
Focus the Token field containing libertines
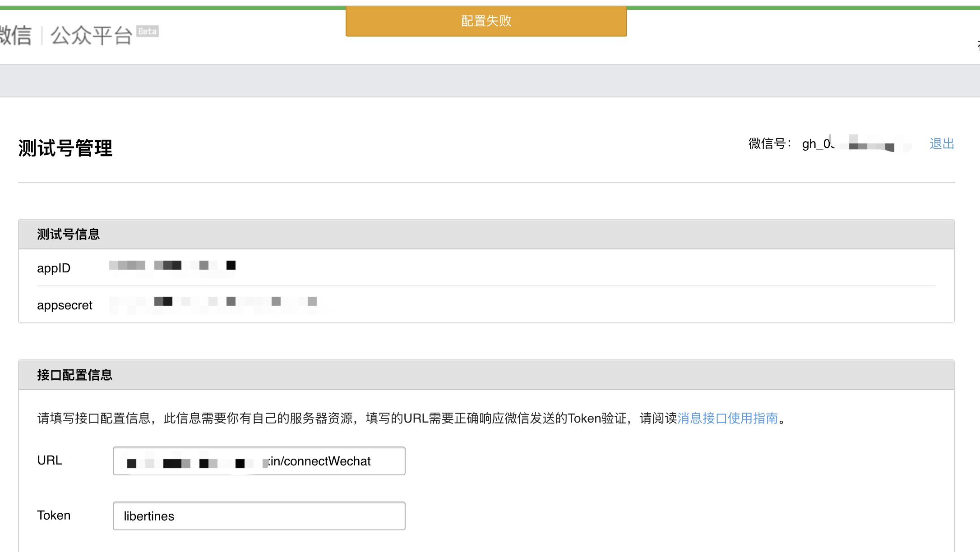coord(259,516)
